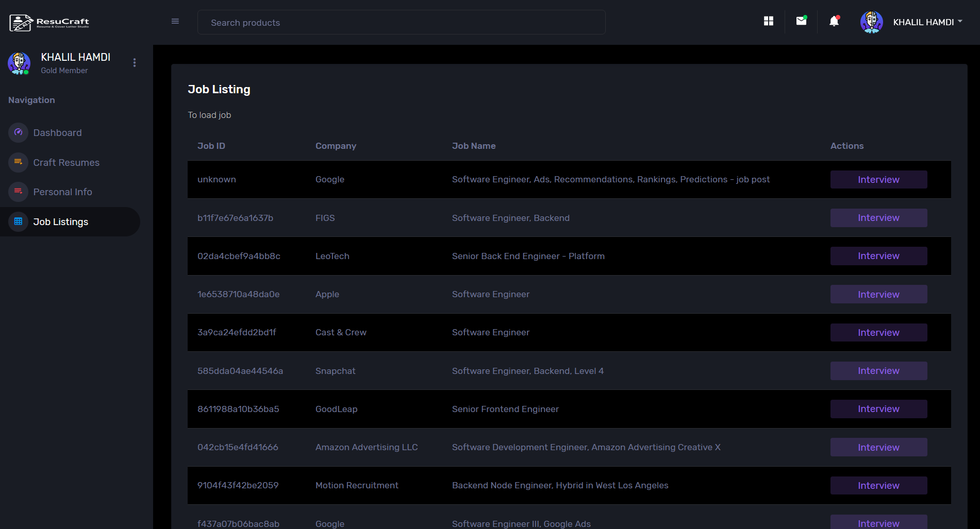Click Interview for Apple job
Screen dimensions: 980x529
[878, 294]
